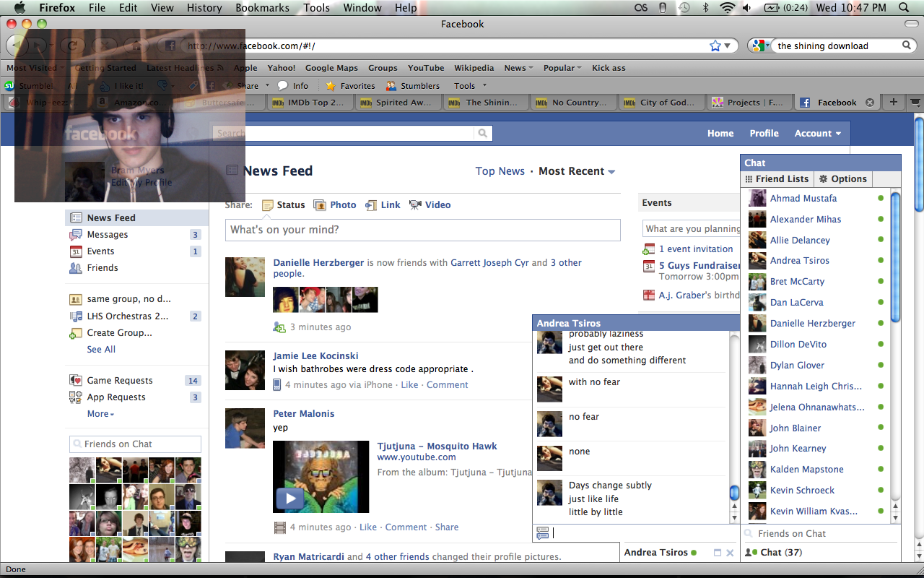Click Friend Lists in chat panel
Viewport: 924px width, 578px height.
(777, 179)
